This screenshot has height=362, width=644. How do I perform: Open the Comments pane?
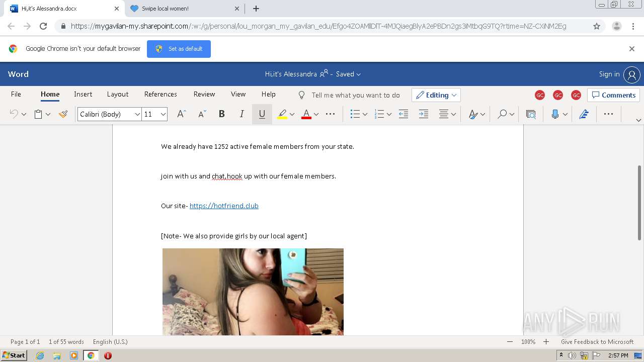point(613,95)
